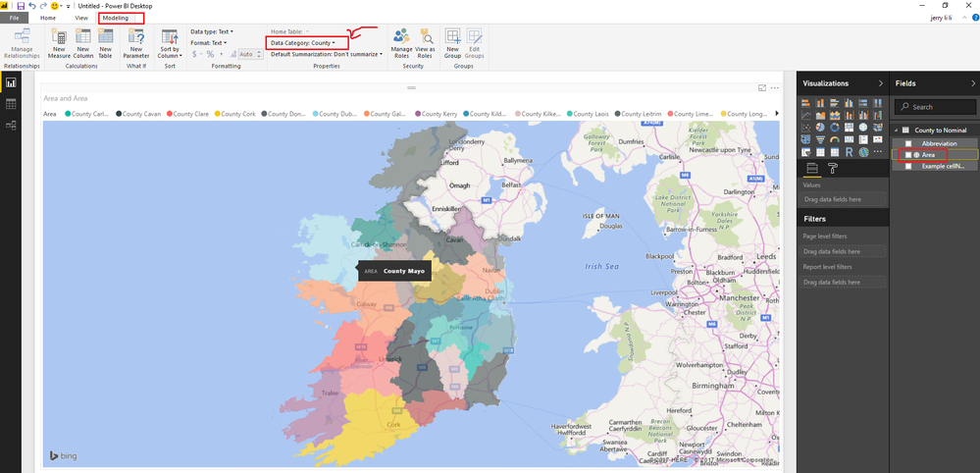Open the currency $ format dropdown
This screenshot has height=473, width=980.
(196, 54)
